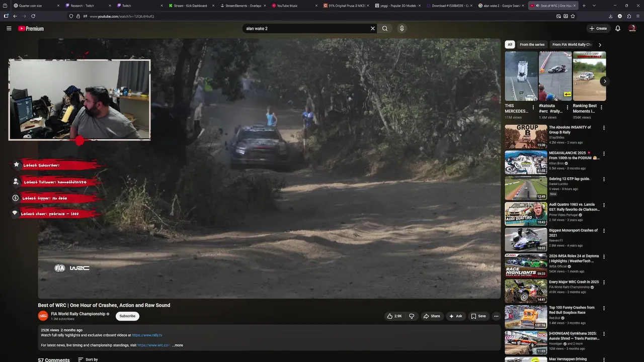Open the rally.tv link in description
Screen dimensions: 644x362
coord(147,335)
